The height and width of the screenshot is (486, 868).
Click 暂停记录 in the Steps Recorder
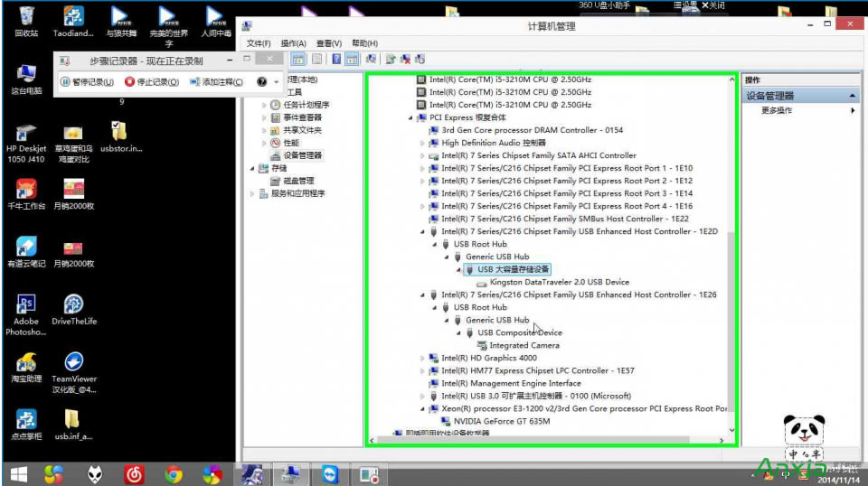tap(87, 82)
